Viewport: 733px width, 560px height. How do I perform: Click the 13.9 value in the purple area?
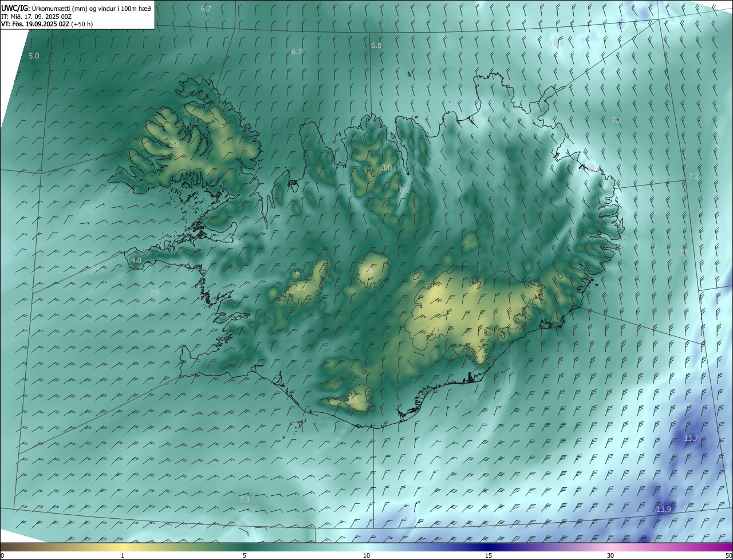click(x=664, y=510)
